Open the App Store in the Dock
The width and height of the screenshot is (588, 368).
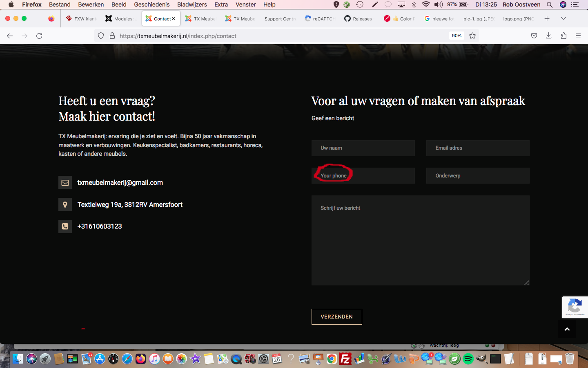click(x=100, y=359)
